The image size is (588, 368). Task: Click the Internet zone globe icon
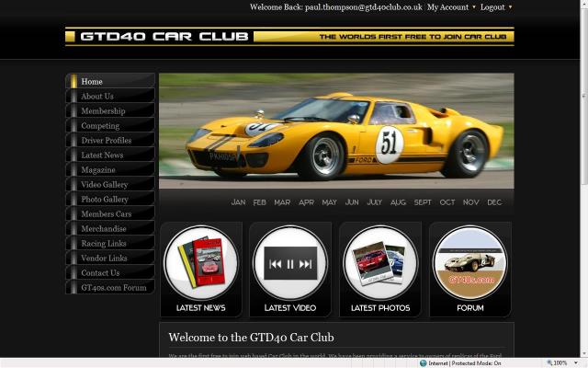tap(424, 363)
